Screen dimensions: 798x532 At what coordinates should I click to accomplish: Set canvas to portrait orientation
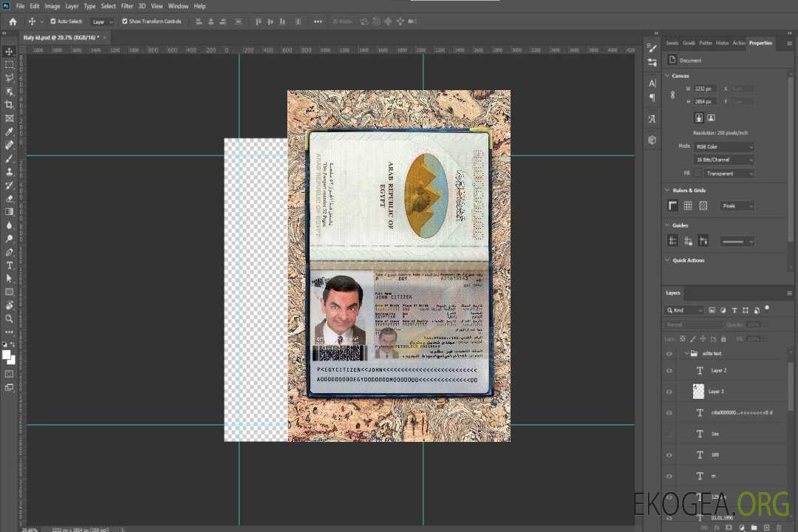(699, 117)
